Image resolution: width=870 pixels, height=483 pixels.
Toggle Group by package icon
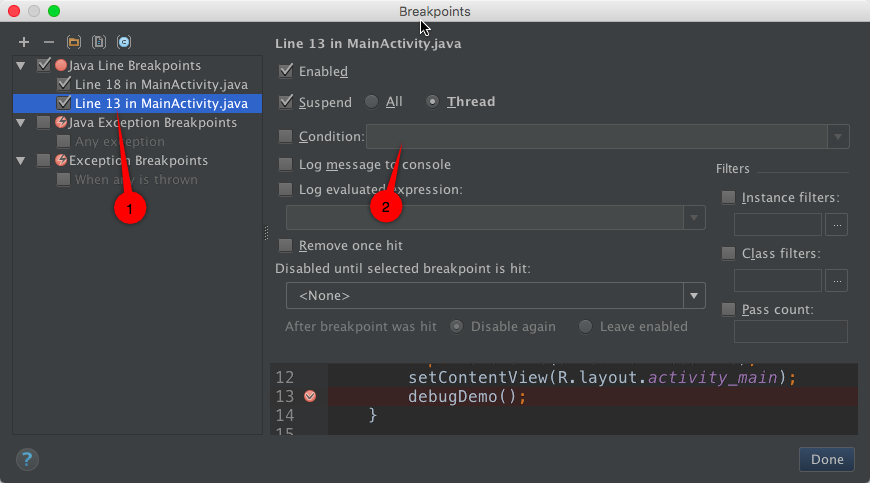point(74,42)
